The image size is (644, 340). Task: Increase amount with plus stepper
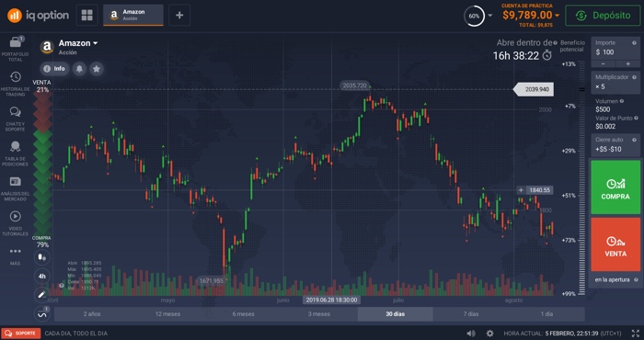(627, 64)
